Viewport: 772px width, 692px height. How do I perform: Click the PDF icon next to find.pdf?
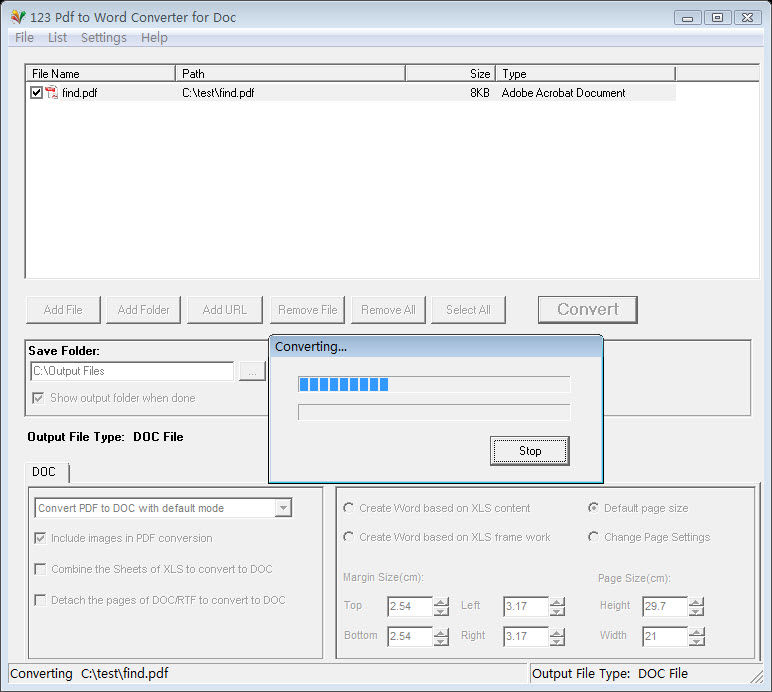click(x=52, y=93)
